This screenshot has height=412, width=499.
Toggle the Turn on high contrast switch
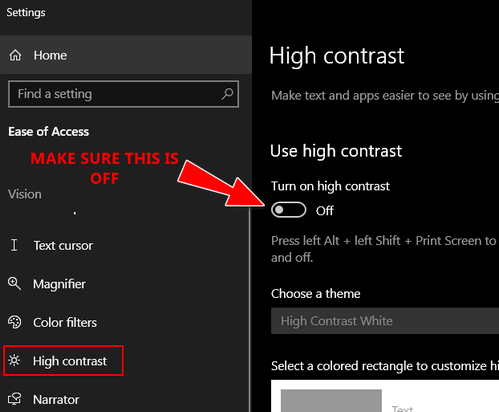(x=288, y=210)
